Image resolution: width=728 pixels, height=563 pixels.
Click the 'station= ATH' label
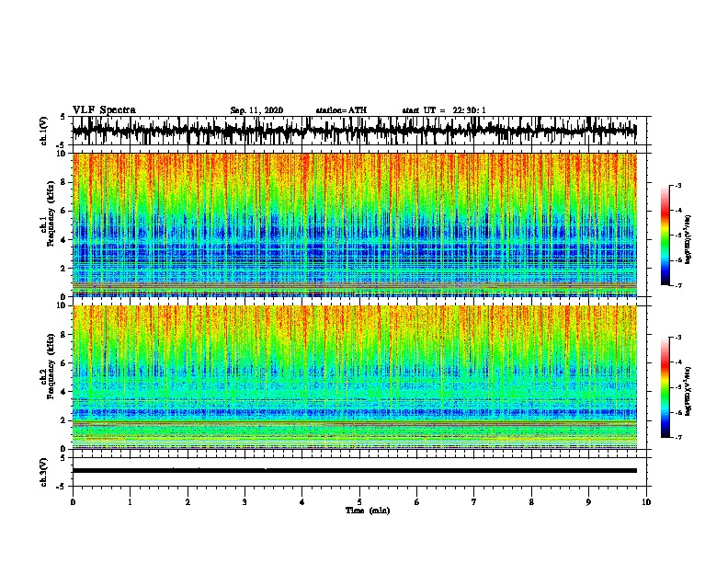[341, 110]
